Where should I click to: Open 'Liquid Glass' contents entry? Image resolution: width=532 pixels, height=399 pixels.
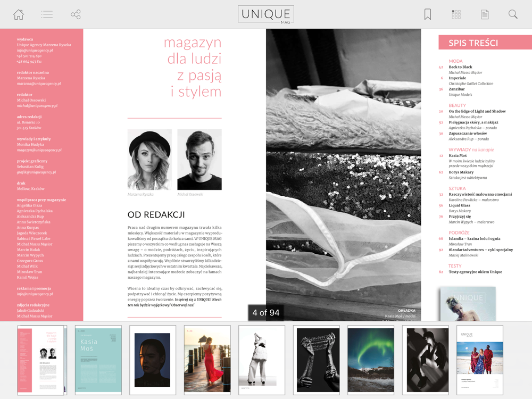pyautogui.click(x=460, y=205)
